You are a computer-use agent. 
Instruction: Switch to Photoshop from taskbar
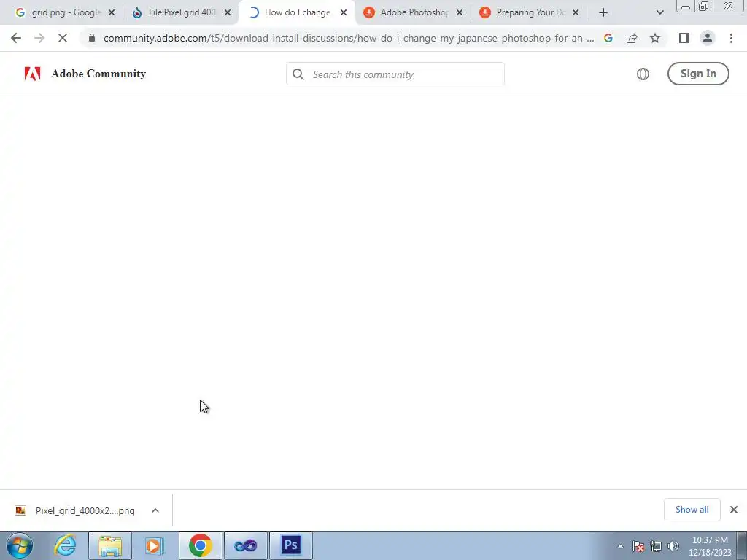point(291,545)
